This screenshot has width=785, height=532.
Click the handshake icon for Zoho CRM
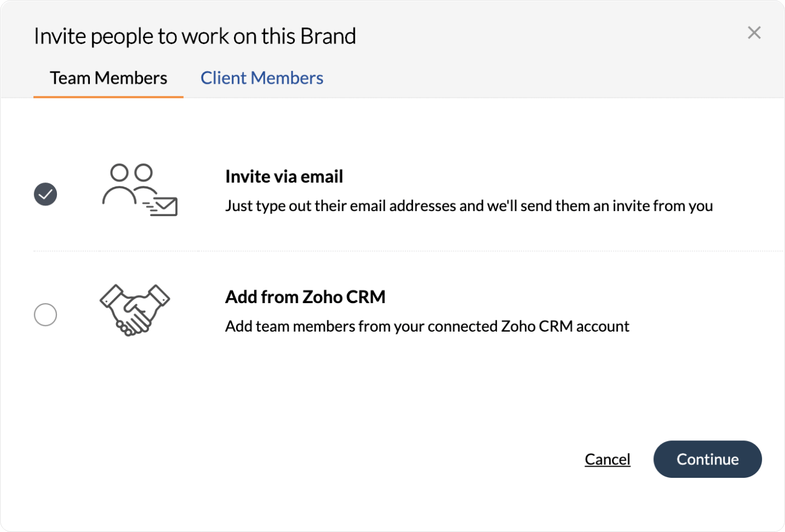pyautogui.click(x=135, y=309)
